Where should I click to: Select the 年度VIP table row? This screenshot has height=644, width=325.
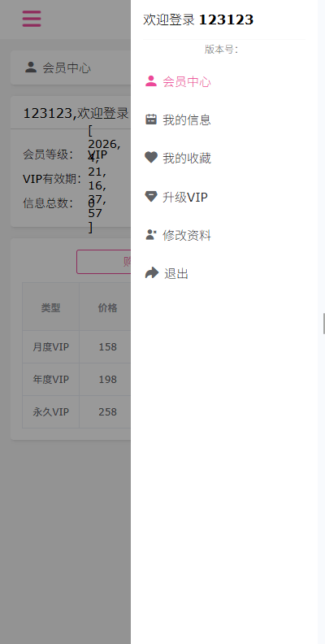point(76,380)
